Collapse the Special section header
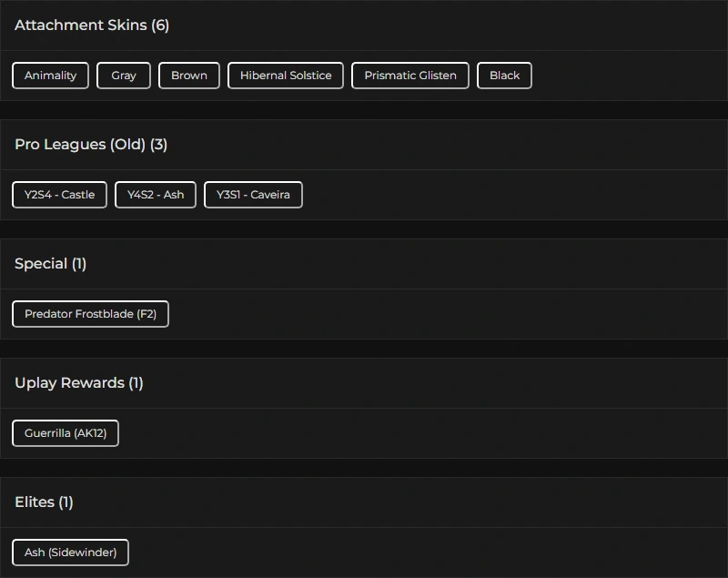This screenshot has height=578, width=728. tap(41, 264)
